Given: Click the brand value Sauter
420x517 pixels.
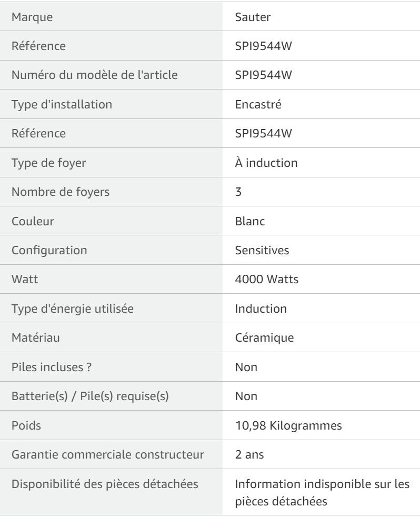Looking at the screenshot, I should point(253,17).
